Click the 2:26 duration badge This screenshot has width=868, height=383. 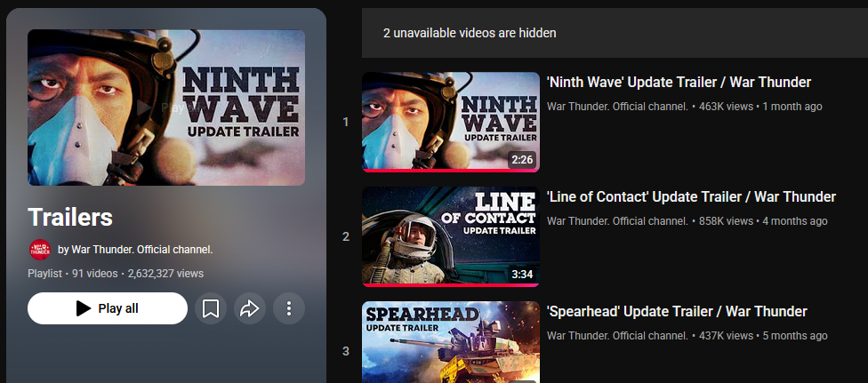[x=522, y=160]
